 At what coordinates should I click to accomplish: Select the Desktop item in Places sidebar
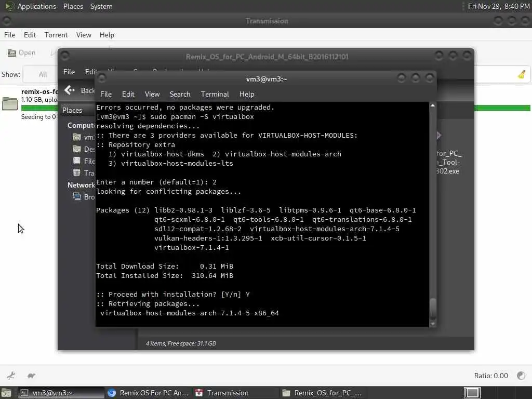(84, 149)
